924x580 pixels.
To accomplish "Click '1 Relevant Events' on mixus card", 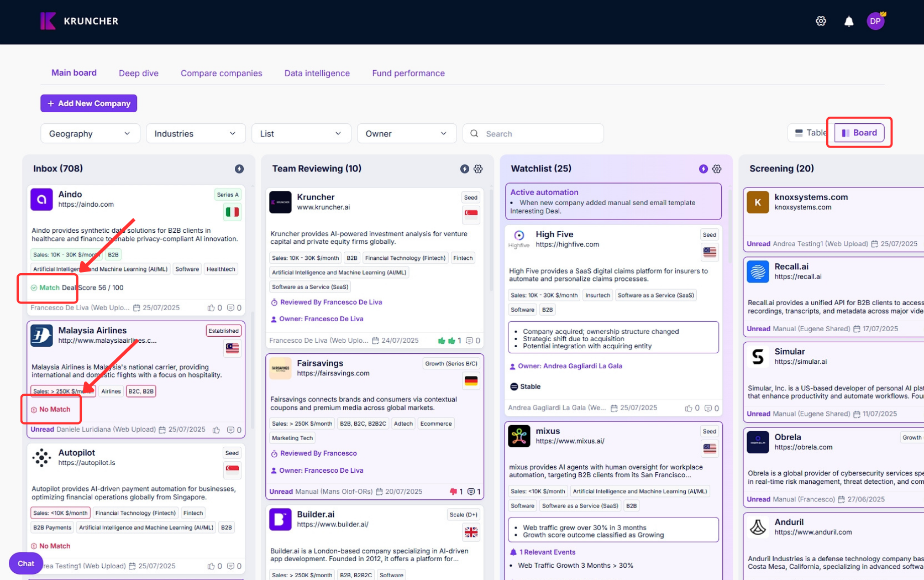I will click(547, 552).
